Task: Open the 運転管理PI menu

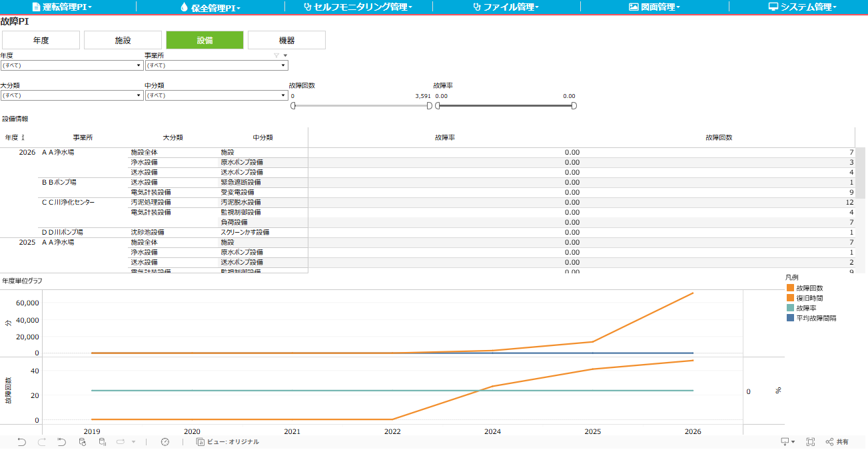Action: (62, 7)
